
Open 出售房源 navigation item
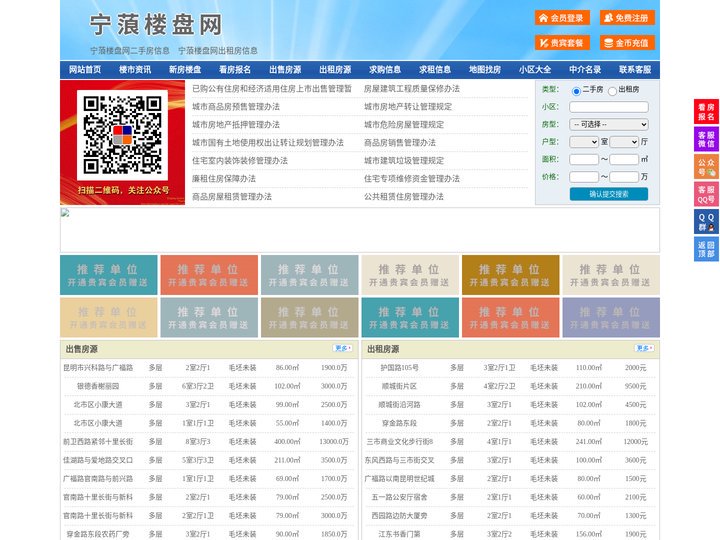tap(285, 70)
